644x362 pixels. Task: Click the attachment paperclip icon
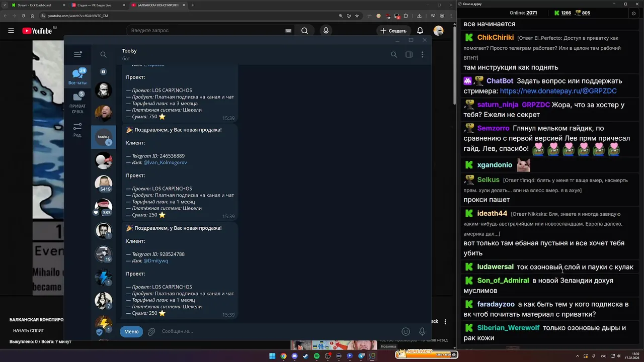(x=151, y=331)
